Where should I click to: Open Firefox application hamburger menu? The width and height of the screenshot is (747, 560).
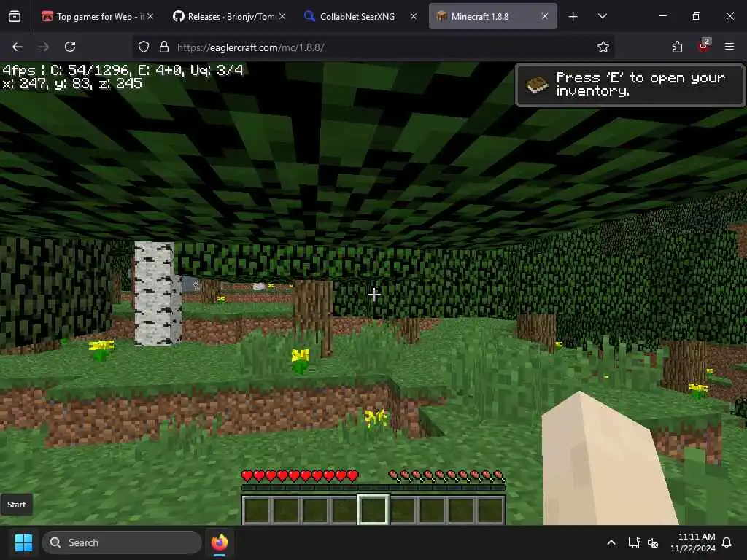coord(729,47)
